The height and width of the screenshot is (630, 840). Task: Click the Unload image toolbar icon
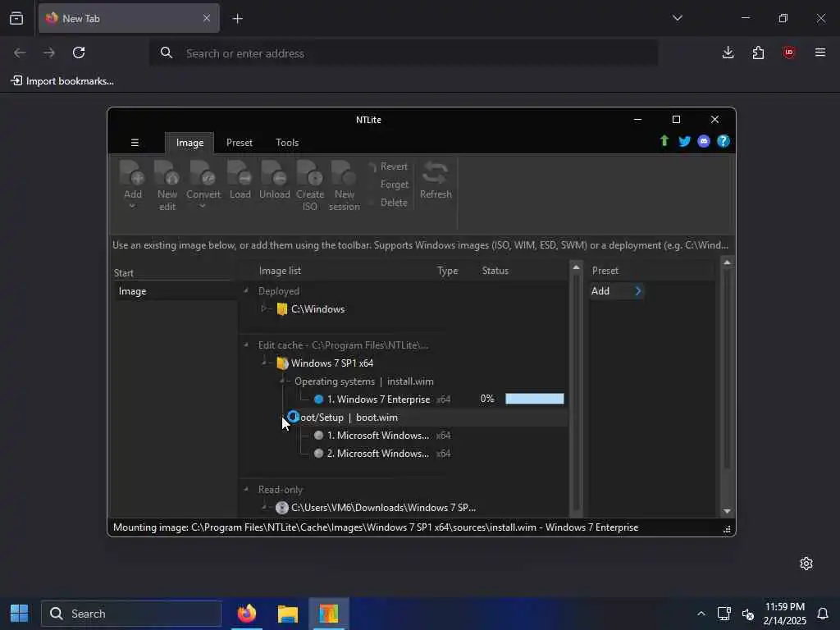point(274,174)
